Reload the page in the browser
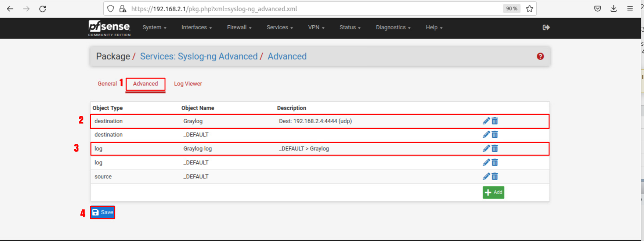 click(x=42, y=9)
